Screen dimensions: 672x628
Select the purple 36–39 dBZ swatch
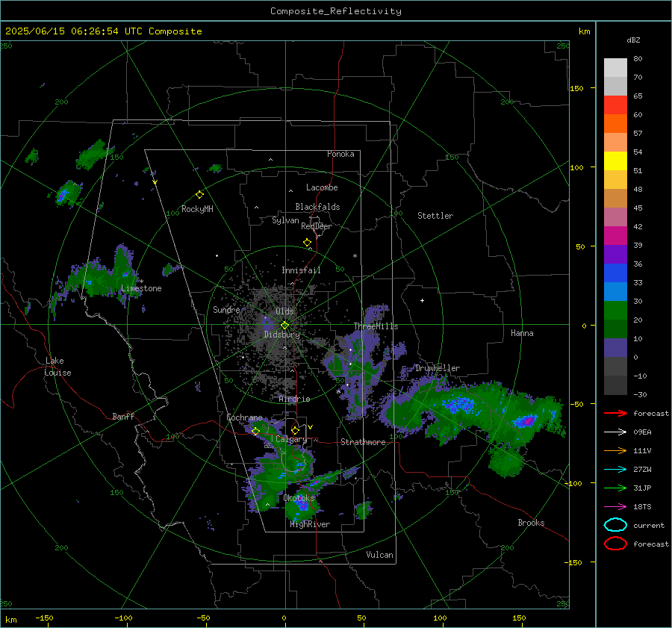(x=615, y=255)
